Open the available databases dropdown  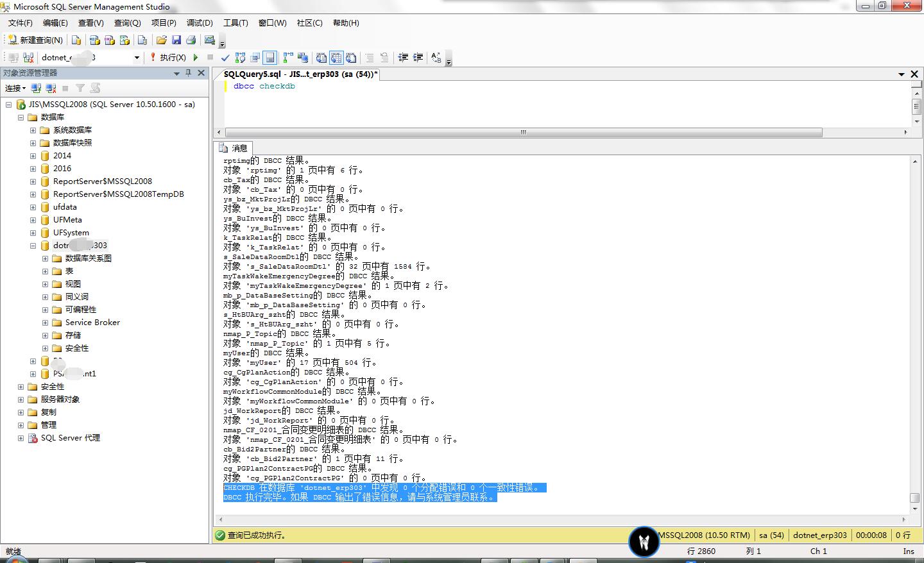pos(137,57)
